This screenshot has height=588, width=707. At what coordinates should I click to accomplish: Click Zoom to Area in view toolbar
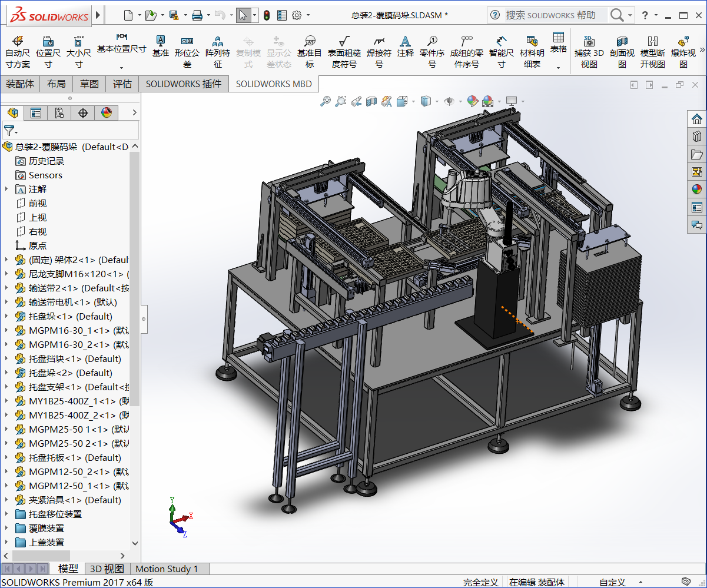(341, 101)
